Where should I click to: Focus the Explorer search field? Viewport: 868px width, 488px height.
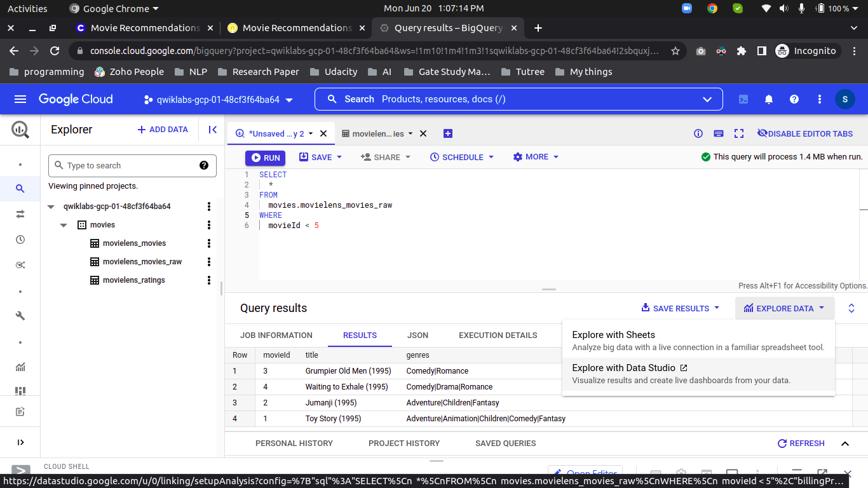(132, 165)
